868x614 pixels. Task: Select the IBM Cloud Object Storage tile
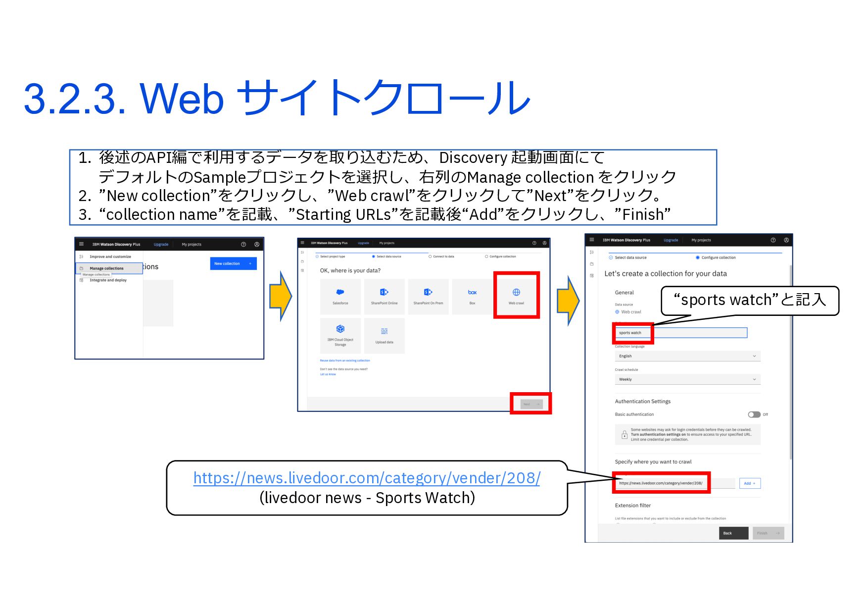click(340, 335)
